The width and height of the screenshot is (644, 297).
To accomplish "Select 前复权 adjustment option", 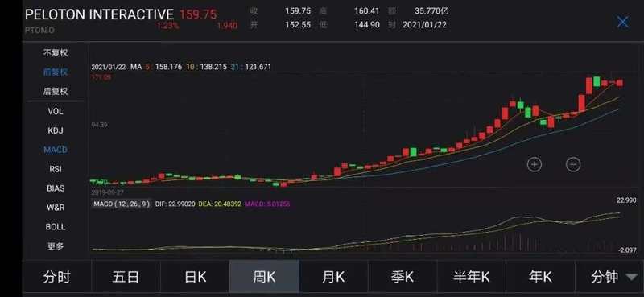I will point(56,72).
